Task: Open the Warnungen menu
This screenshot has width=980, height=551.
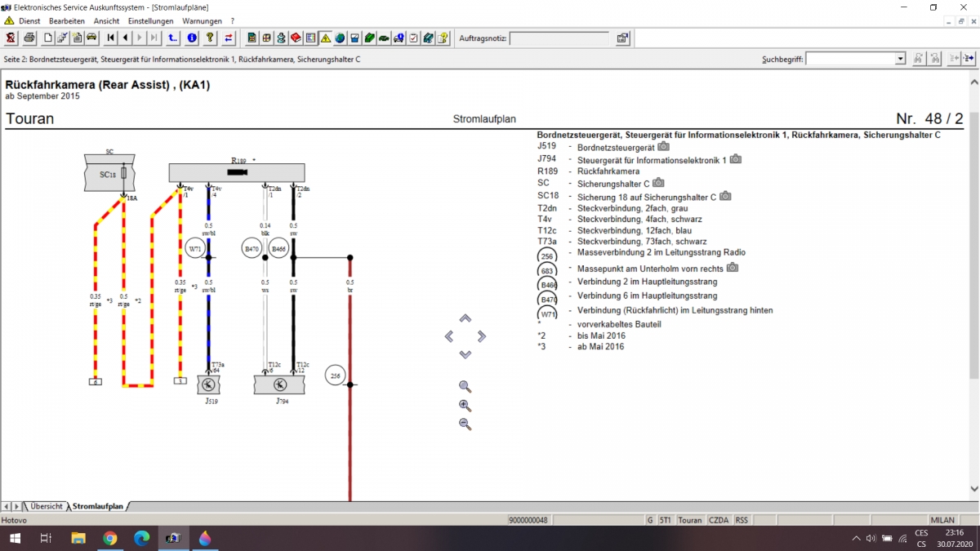Action: [x=202, y=20]
